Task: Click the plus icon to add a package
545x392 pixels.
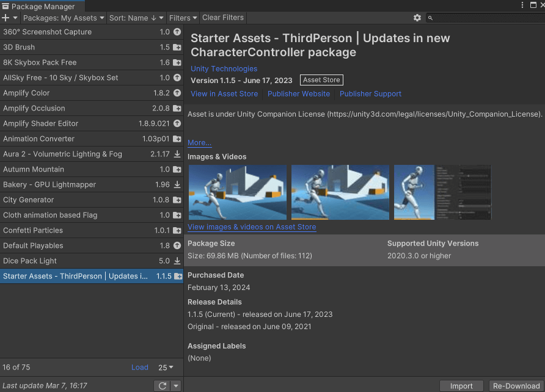Action: point(6,18)
